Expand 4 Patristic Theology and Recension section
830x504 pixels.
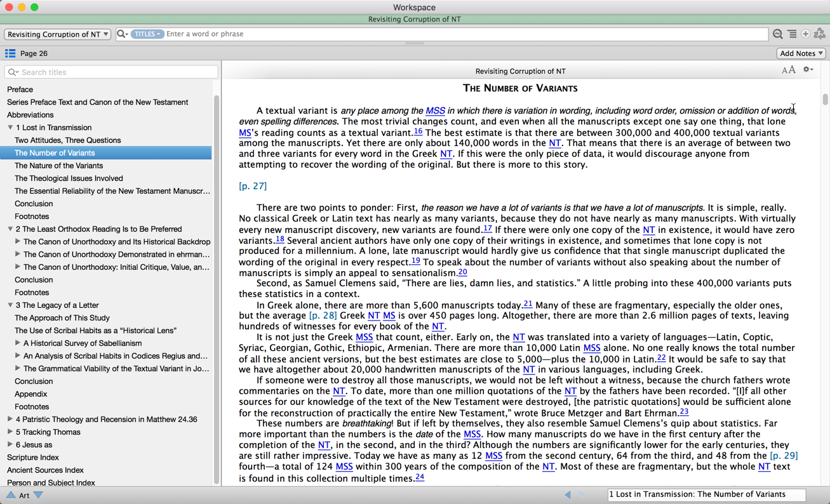(10, 419)
